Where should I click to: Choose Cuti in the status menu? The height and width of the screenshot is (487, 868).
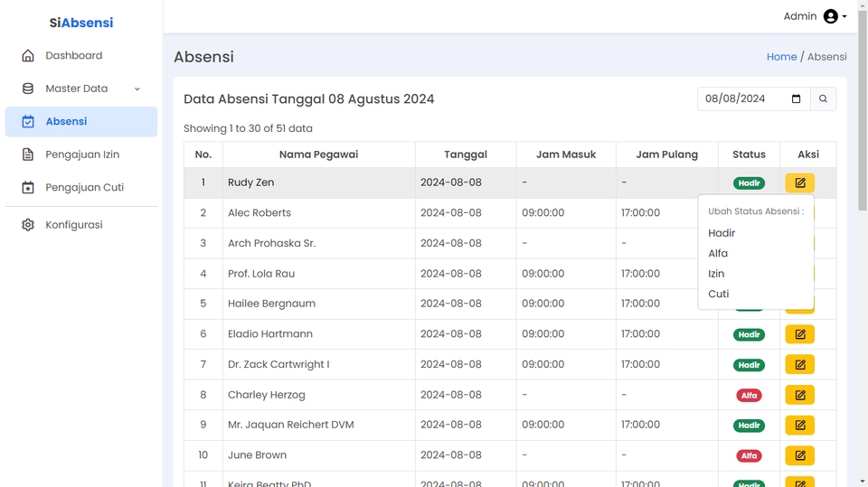tap(719, 294)
